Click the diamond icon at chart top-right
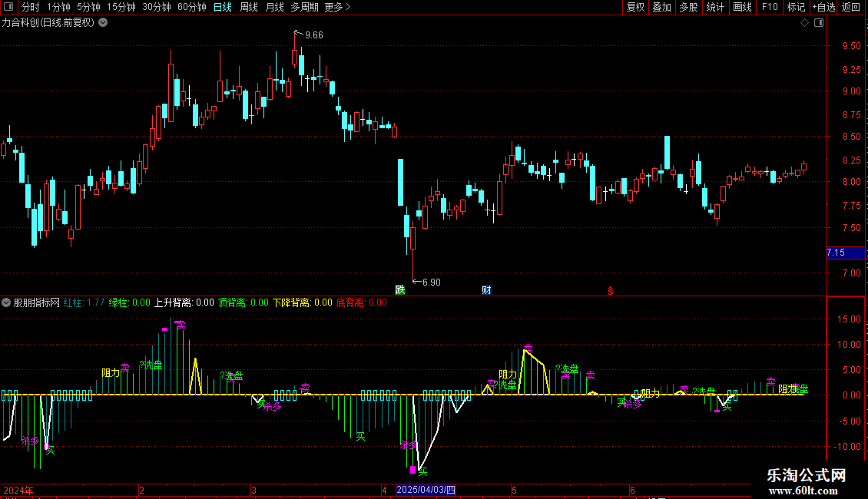The height and width of the screenshot is (499, 868). [805, 23]
